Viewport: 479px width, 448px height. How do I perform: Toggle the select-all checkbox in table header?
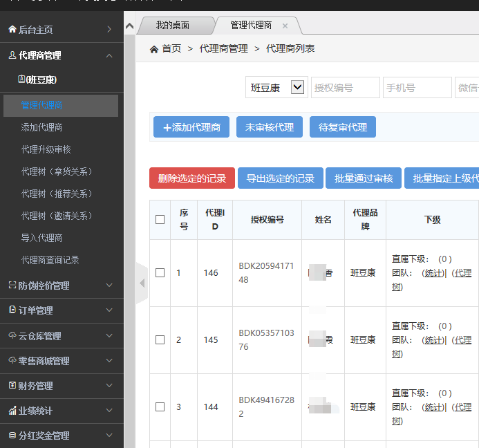click(160, 219)
